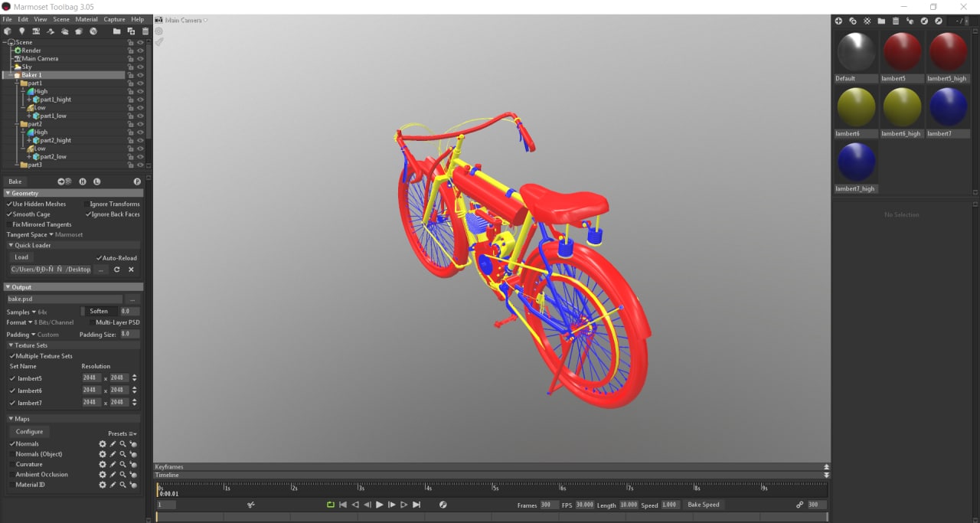Open the Padding dropdown

32,335
